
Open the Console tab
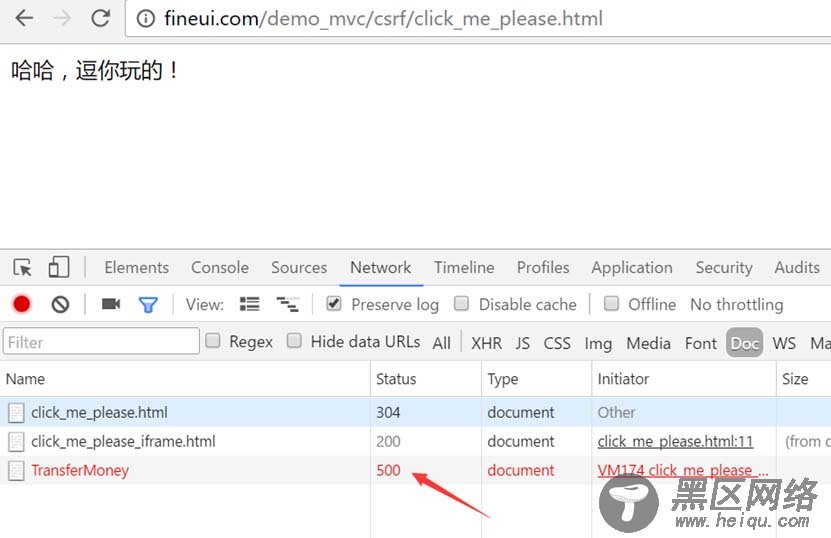click(x=220, y=268)
